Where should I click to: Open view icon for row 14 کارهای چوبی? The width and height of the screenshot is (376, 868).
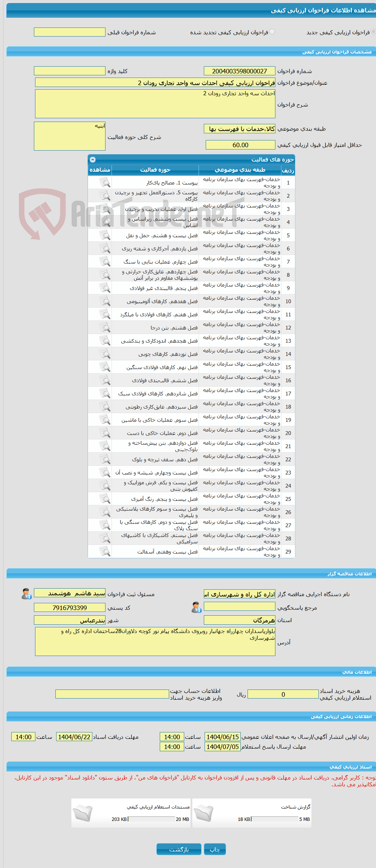[105, 354]
